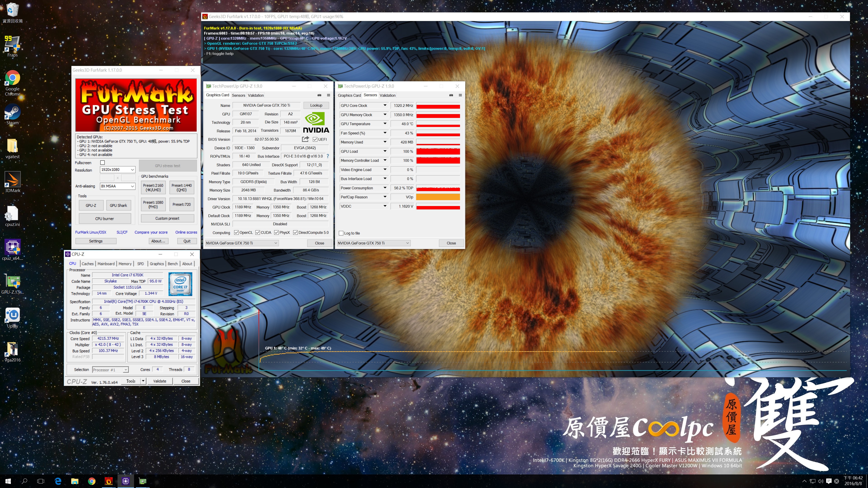Image resolution: width=868 pixels, height=488 pixels.
Task: Open Validation tab in GPU-Z Sensors window
Action: click(387, 96)
